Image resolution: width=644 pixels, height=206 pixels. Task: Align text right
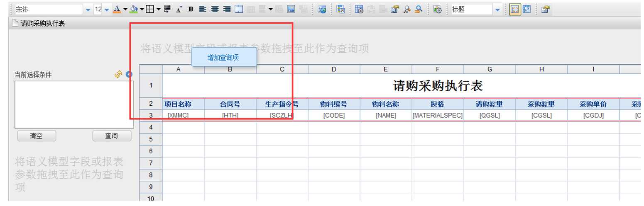coord(227,9)
